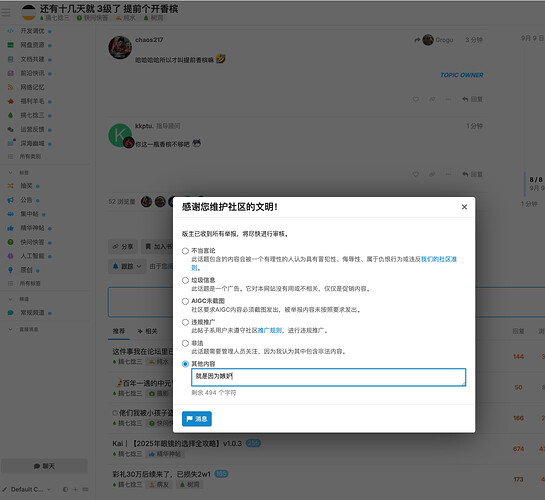Switch to the 推荐 topics tab
Image resolution: width=545 pixels, height=500 pixels.
pyautogui.click(x=119, y=331)
